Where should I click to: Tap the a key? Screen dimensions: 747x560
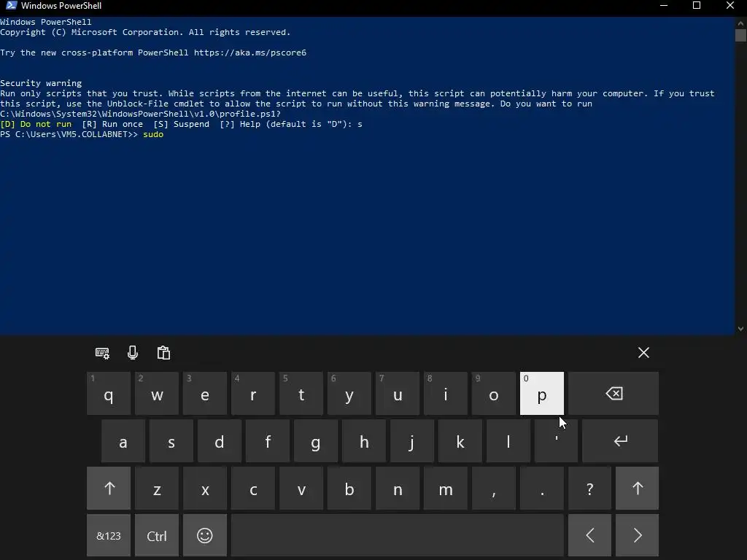[x=123, y=441]
